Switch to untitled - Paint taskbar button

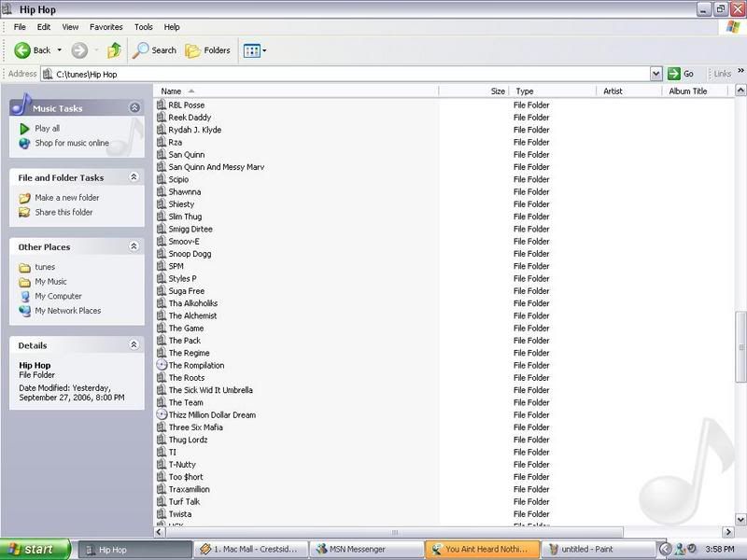click(x=598, y=549)
